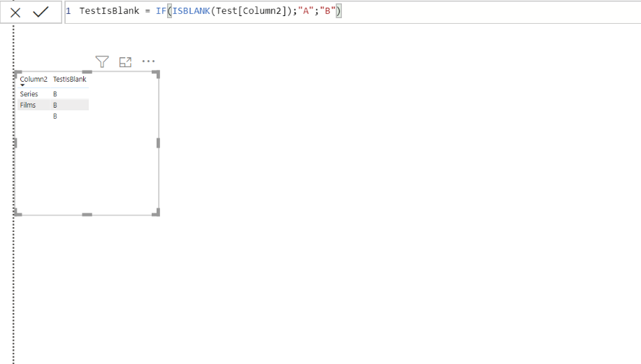Click the B value in Series row

click(55, 94)
